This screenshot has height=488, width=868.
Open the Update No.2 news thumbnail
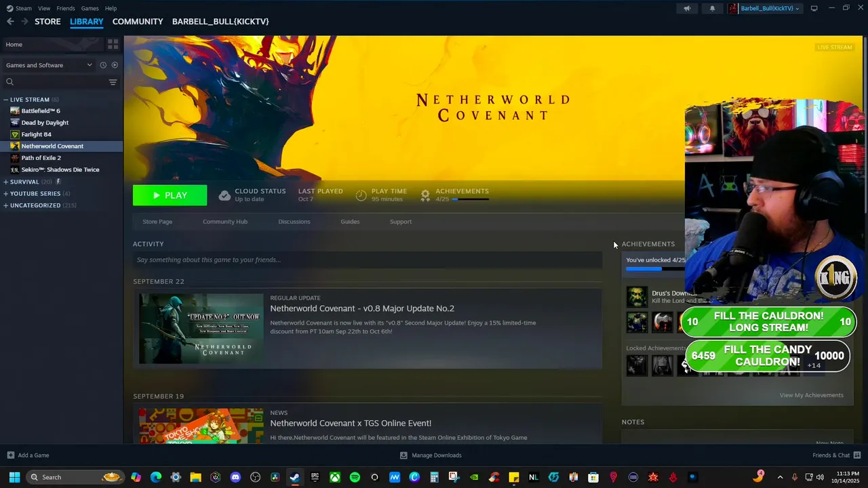click(201, 329)
